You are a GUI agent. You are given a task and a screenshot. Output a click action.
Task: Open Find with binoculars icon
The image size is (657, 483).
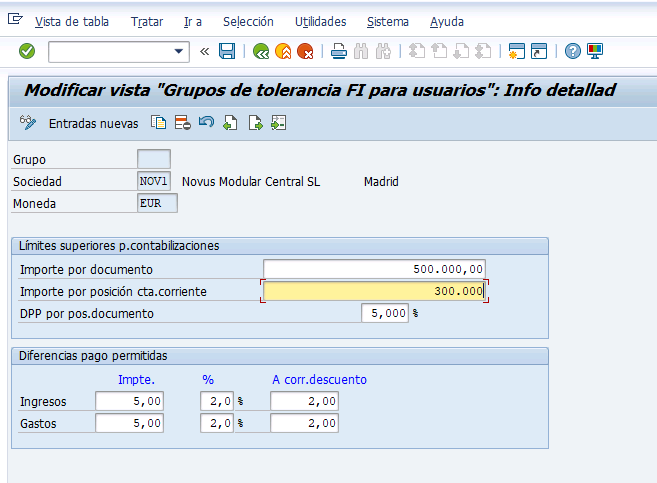point(361,52)
